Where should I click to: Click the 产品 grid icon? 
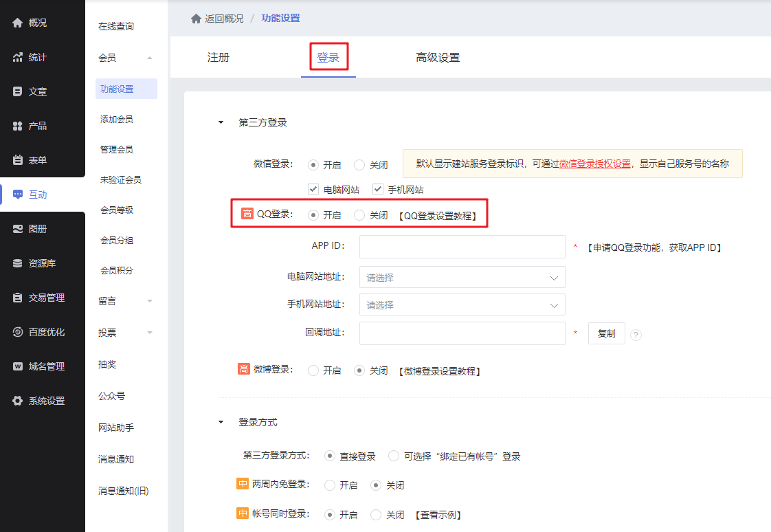(x=18, y=126)
